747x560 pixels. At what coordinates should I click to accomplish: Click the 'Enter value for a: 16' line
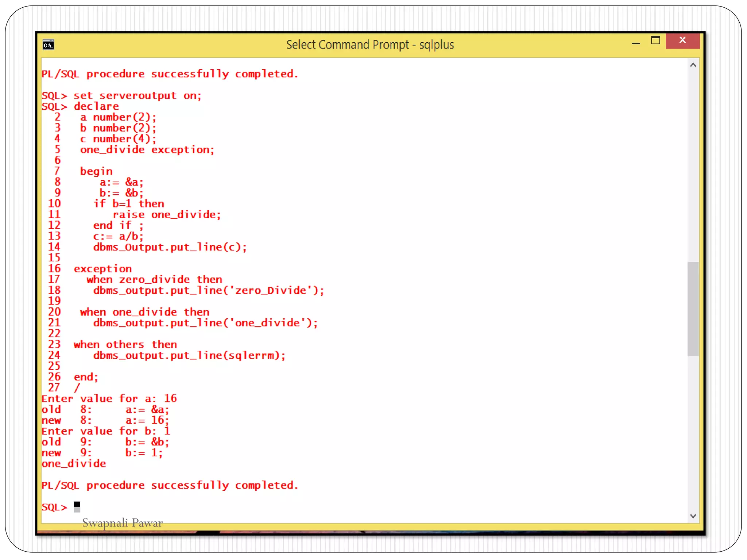[x=109, y=399]
